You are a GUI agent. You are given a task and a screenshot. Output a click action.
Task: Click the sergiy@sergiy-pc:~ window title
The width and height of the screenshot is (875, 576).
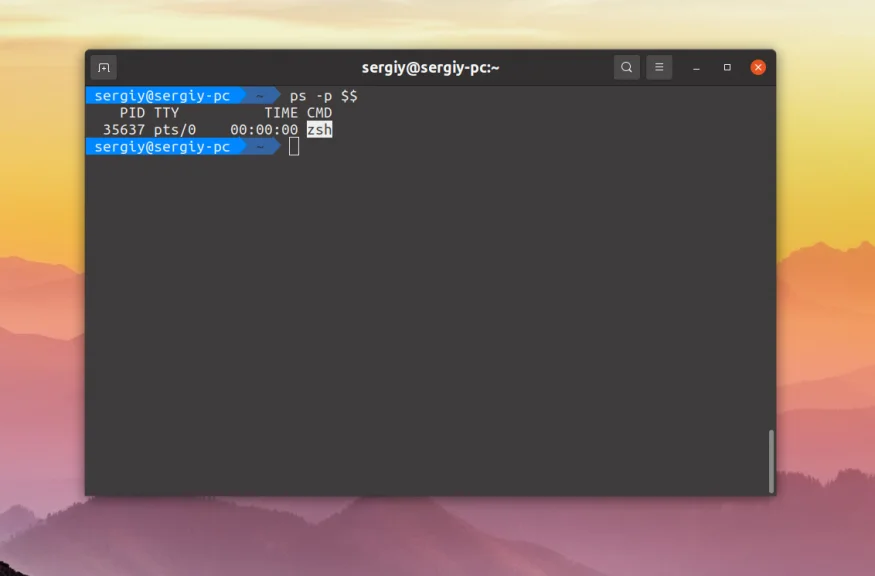click(x=431, y=67)
